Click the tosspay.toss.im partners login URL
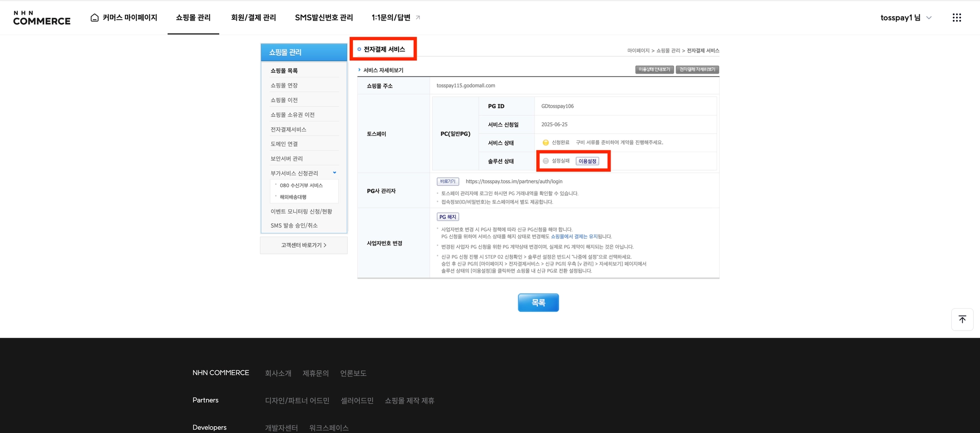Screen dimensions: 980x433 [514, 182]
